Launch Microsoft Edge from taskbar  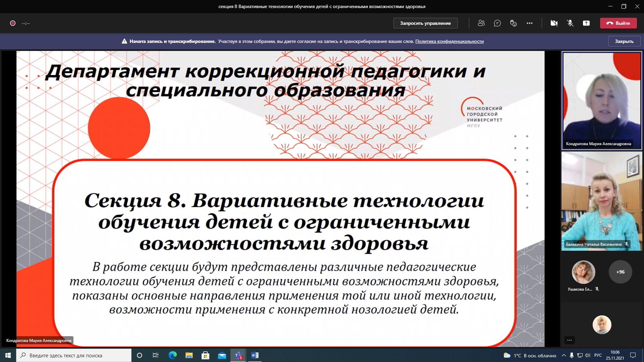(173, 355)
